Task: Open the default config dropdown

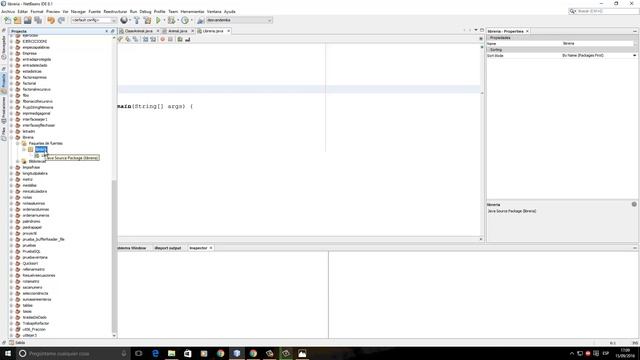Action: pyautogui.click(x=94, y=20)
